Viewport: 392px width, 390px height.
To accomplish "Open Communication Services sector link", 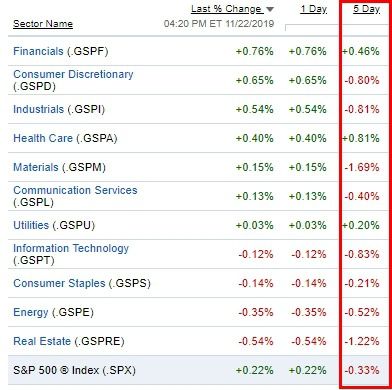I will pyautogui.click(x=75, y=190).
